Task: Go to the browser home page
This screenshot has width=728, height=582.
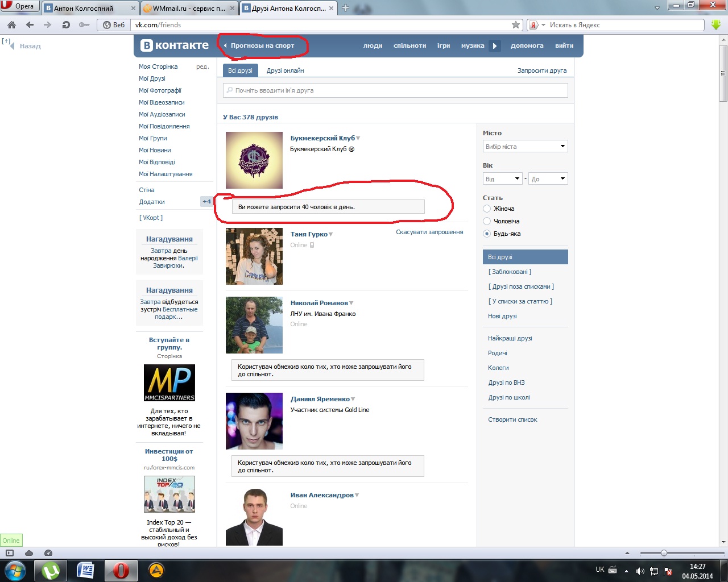Action: pos(11,25)
